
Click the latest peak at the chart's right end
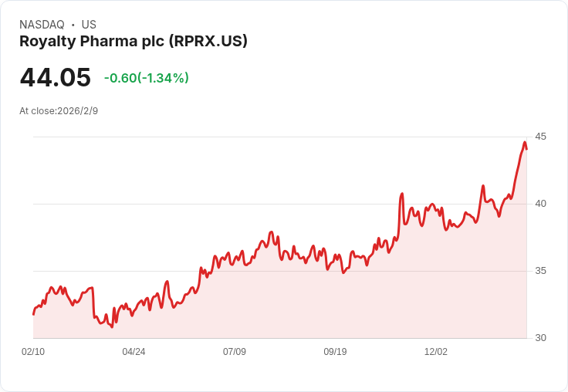pyautogui.click(x=525, y=143)
